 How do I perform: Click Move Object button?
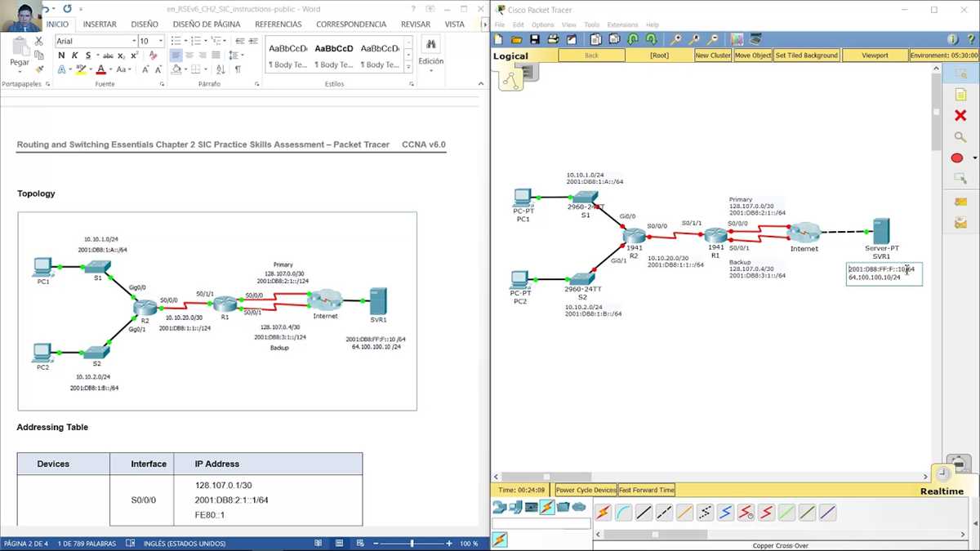pos(753,56)
